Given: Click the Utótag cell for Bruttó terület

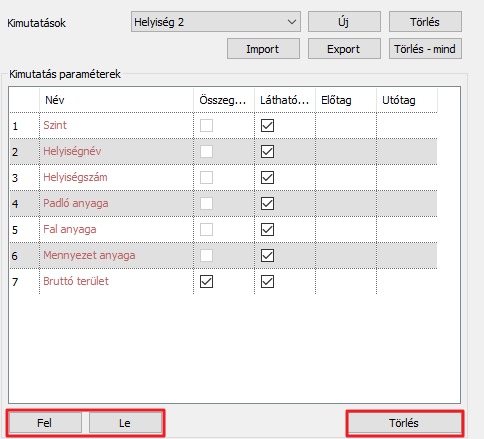Looking at the screenshot, I should click(x=407, y=282).
